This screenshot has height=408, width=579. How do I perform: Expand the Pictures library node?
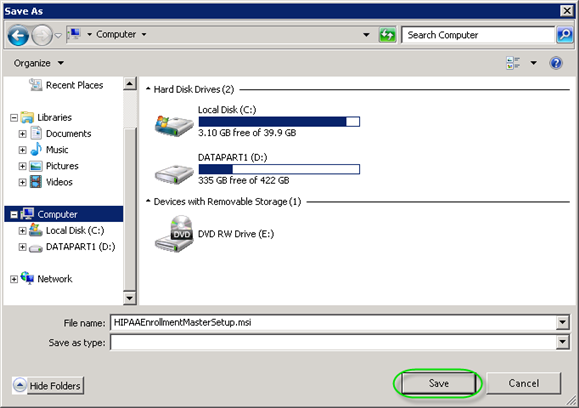coord(23,166)
